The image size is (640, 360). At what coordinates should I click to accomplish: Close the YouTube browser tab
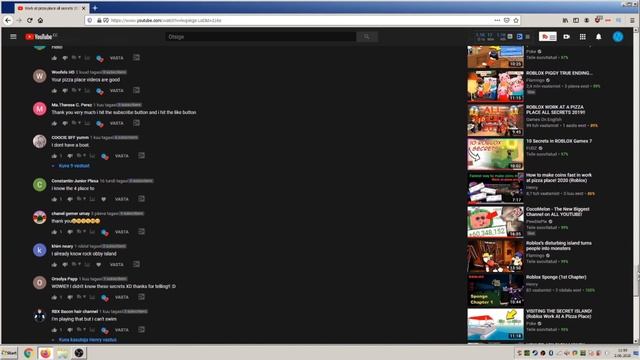[84, 8]
